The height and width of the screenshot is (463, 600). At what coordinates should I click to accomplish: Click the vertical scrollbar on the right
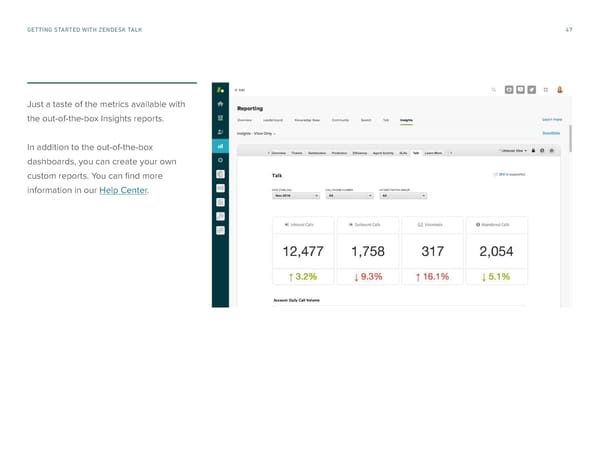[570, 138]
